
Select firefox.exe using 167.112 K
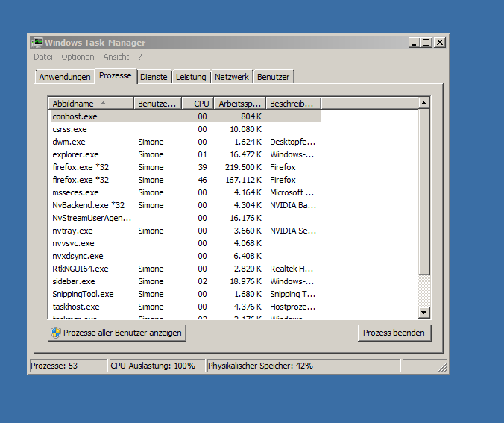pyautogui.click(x=186, y=180)
